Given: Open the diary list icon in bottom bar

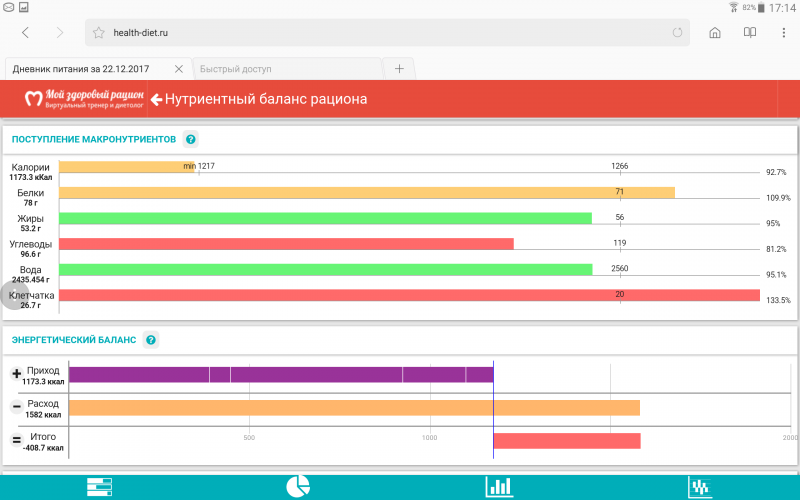Looking at the screenshot, I should (x=100, y=487).
